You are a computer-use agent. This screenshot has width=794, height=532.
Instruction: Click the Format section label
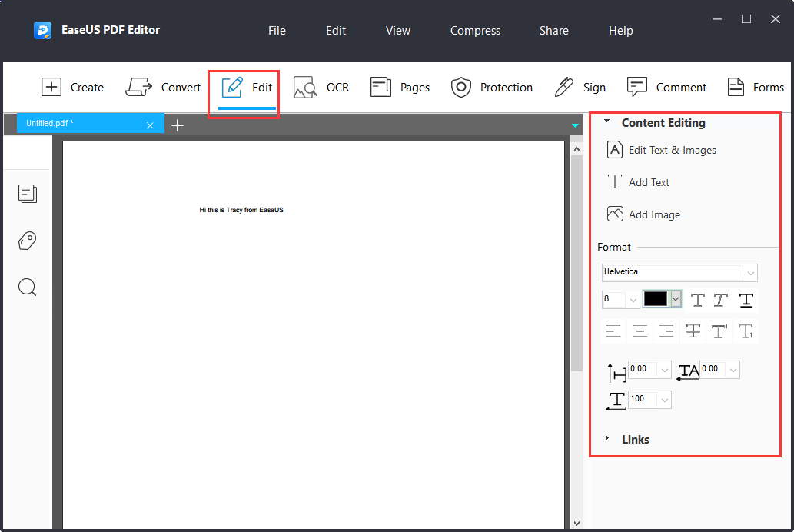click(x=613, y=248)
